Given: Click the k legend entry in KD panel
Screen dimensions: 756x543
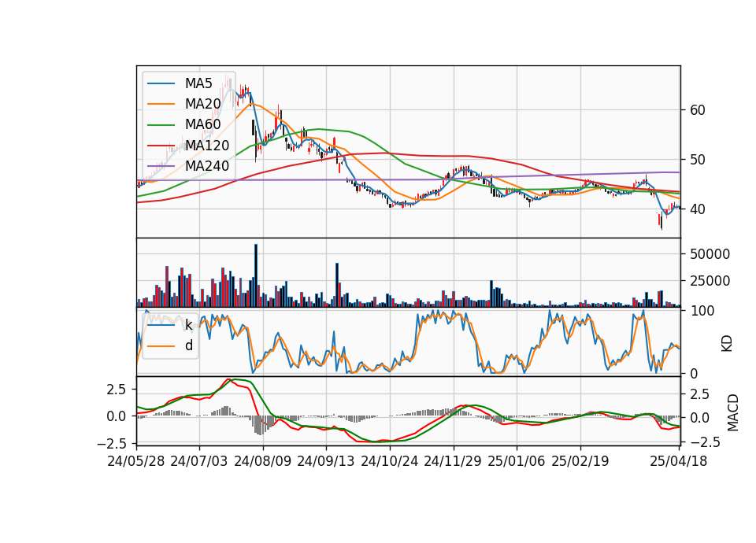Looking at the screenshot, I should coord(188,325).
